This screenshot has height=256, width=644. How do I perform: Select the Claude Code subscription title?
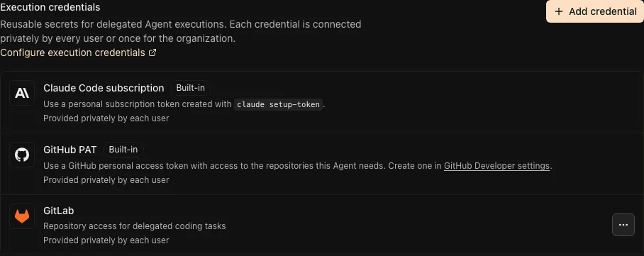coord(104,88)
